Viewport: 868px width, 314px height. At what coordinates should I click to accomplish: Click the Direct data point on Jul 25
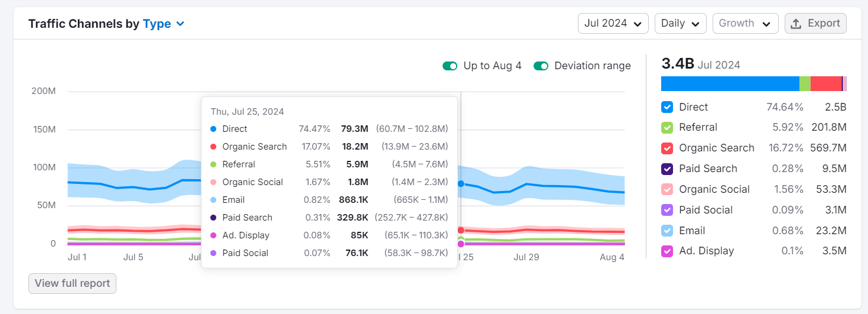pyautogui.click(x=461, y=184)
